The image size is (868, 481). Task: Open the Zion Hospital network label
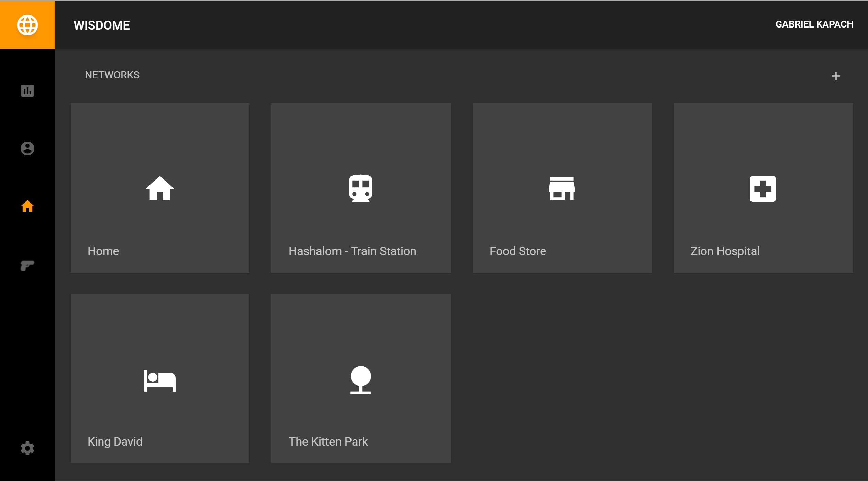pyautogui.click(x=725, y=251)
